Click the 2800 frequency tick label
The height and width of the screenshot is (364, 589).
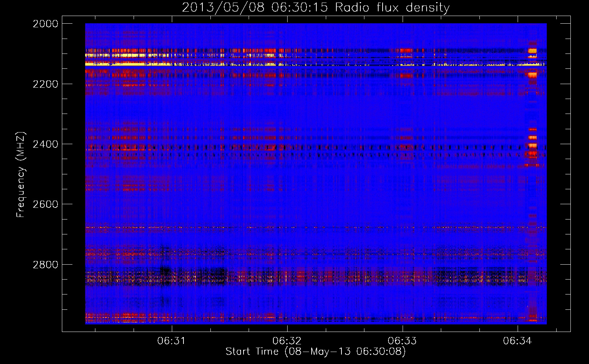tap(46, 265)
